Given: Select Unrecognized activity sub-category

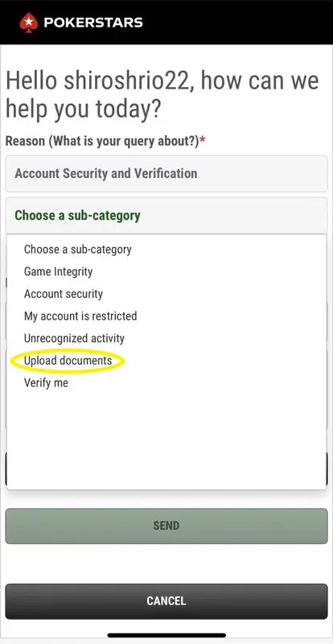Looking at the screenshot, I should tap(74, 338).
